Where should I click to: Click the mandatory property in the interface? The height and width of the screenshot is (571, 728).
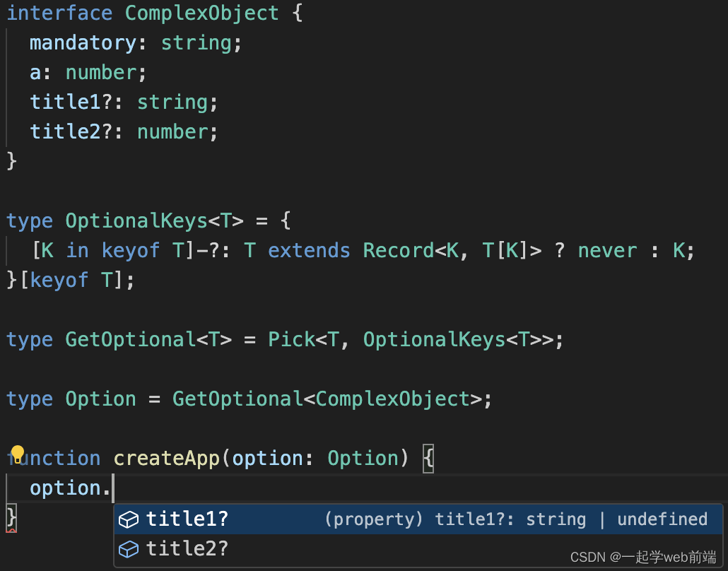click(x=83, y=43)
